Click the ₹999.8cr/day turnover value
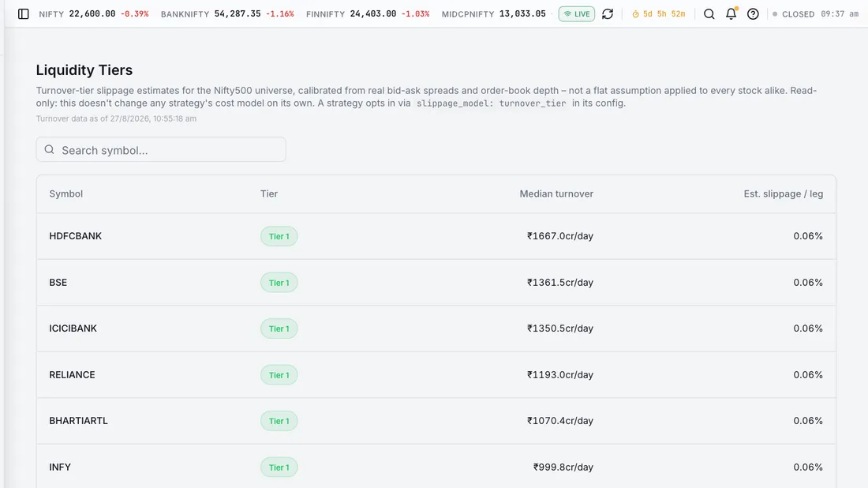Viewport: 868px width, 488px height. pos(563,467)
